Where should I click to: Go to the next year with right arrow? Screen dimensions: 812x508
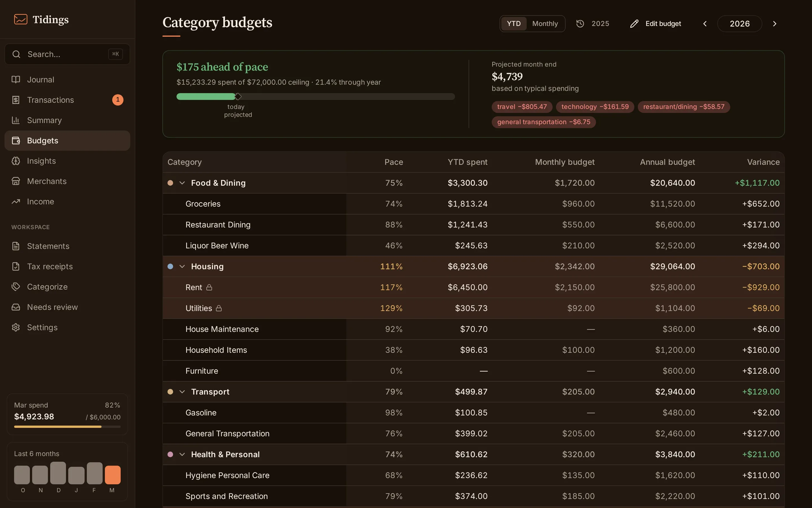[x=775, y=23]
